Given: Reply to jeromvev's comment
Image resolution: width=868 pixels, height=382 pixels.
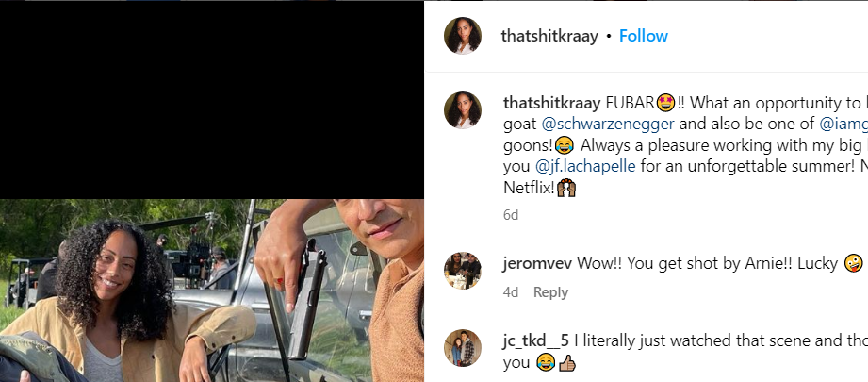Looking at the screenshot, I should (550, 292).
